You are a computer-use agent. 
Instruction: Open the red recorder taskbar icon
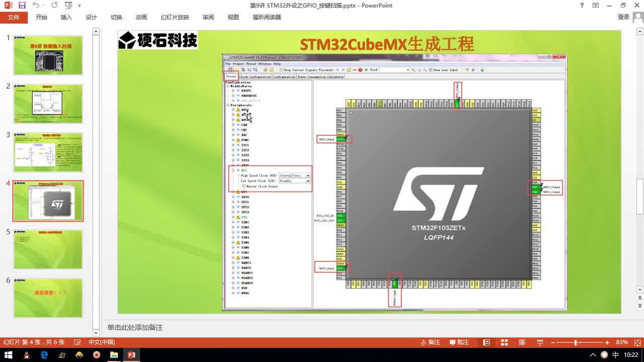point(97,355)
